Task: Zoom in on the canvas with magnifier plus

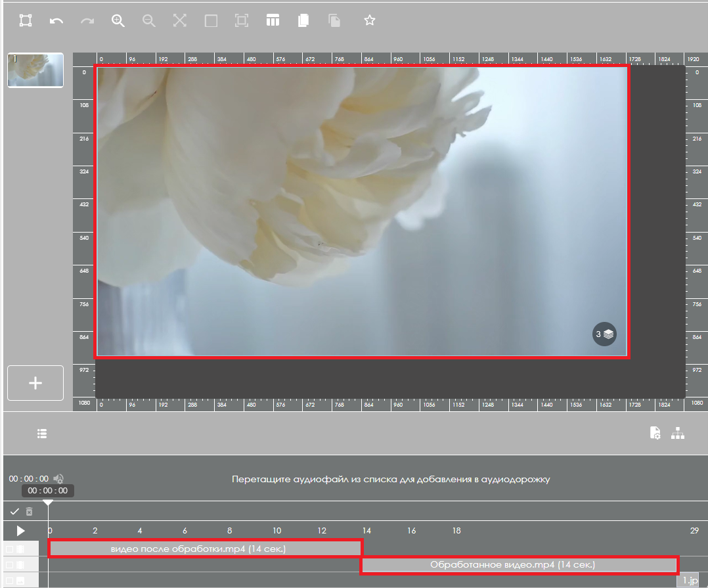Action: pos(118,21)
